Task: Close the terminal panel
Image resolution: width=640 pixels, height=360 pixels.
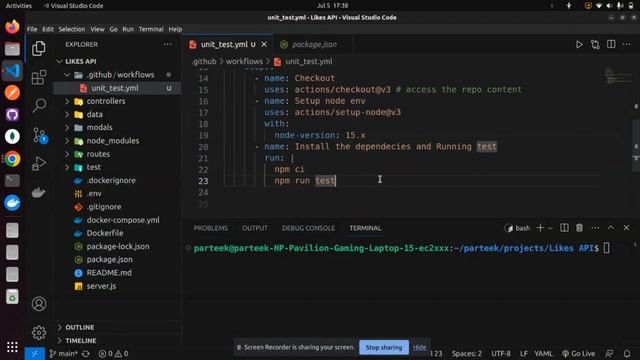Action: tap(626, 228)
